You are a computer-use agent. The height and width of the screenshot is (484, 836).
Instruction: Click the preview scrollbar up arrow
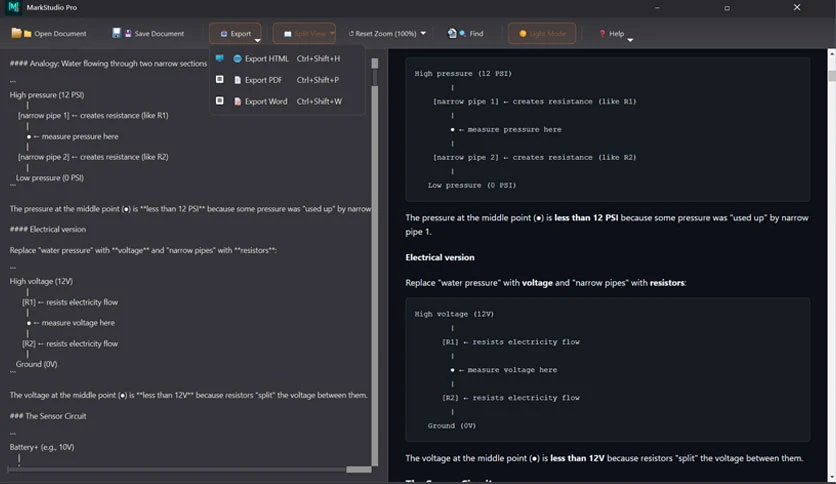tap(832, 53)
